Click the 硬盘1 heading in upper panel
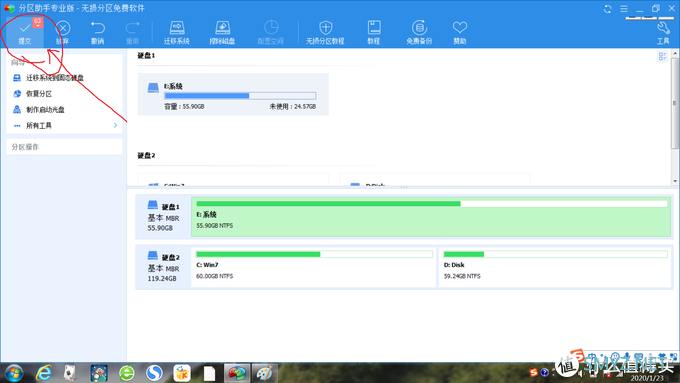Image resolution: width=680 pixels, height=383 pixels. point(146,56)
